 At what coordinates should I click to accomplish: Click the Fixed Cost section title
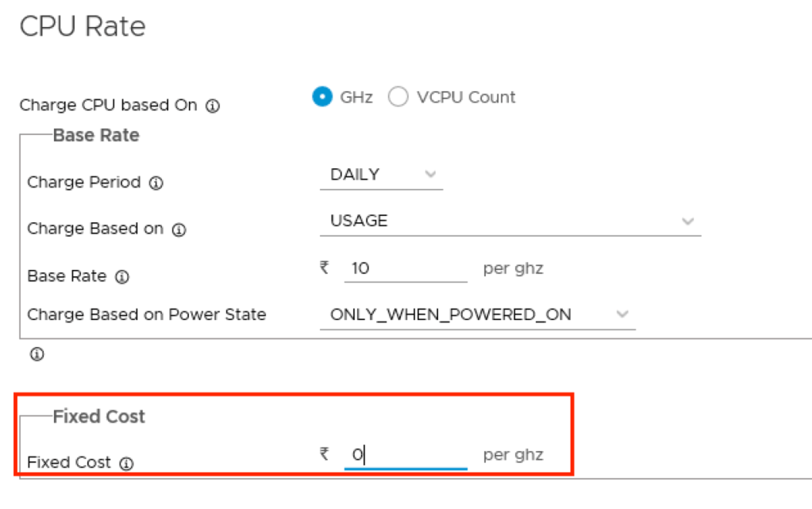(x=99, y=416)
